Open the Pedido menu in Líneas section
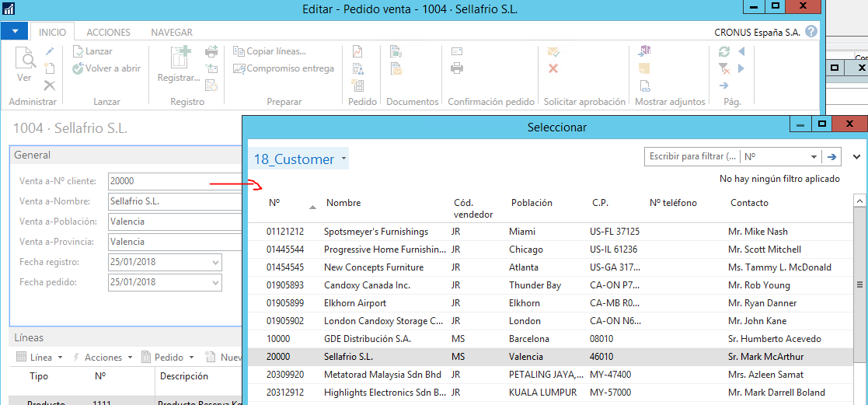The width and height of the screenshot is (868, 405). 168,358
